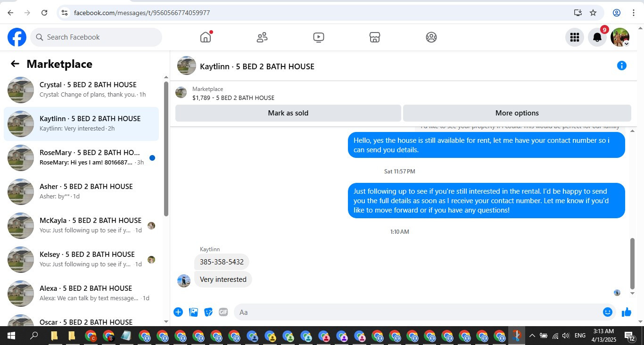Image resolution: width=644 pixels, height=345 pixels.
Task: Open McKayla's conversation in Marketplace list
Action: click(81, 226)
